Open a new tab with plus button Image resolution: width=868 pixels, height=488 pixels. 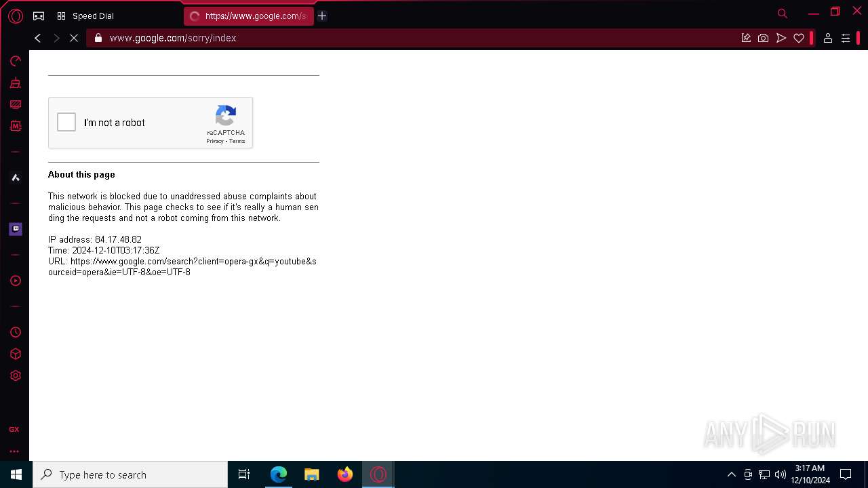[322, 16]
